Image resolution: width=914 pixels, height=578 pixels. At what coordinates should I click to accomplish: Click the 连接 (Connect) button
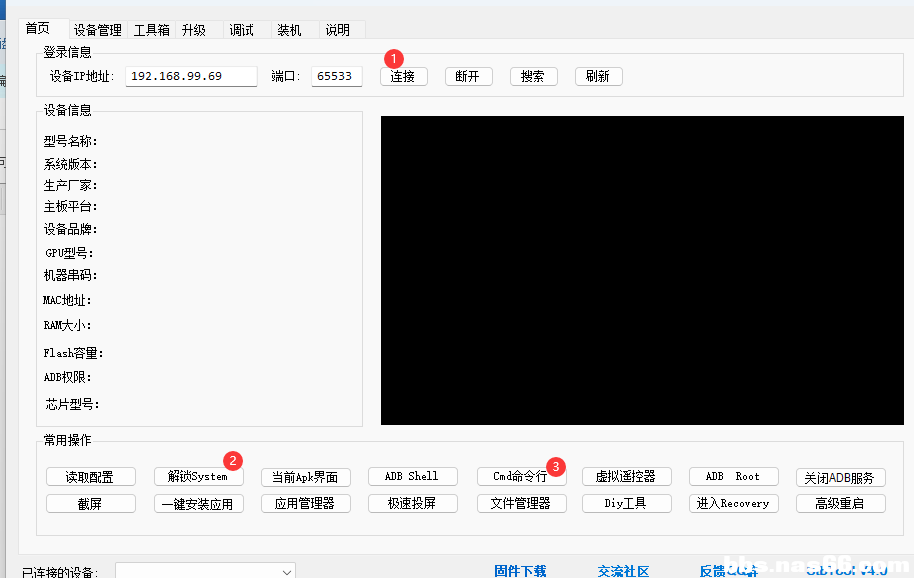pos(404,77)
